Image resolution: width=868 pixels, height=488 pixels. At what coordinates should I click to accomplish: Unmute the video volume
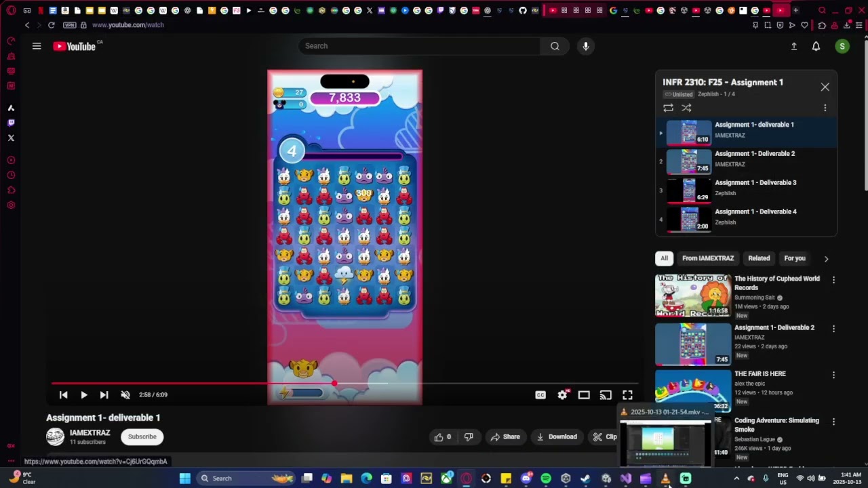coord(125,394)
